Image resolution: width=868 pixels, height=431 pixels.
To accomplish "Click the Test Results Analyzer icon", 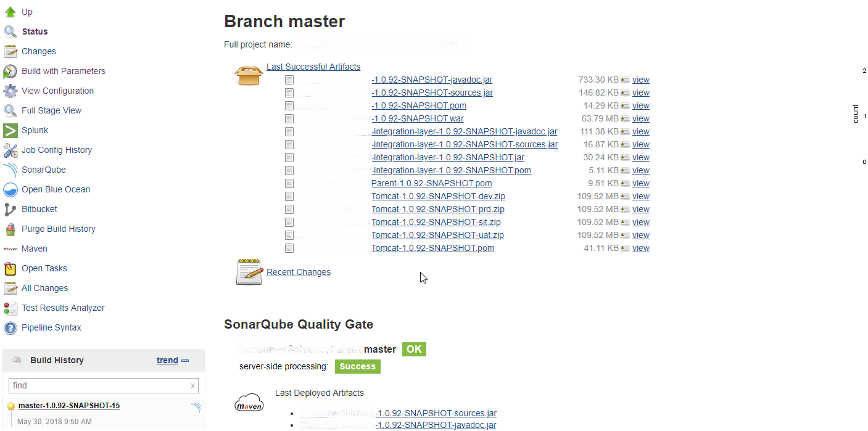I will 10,308.
